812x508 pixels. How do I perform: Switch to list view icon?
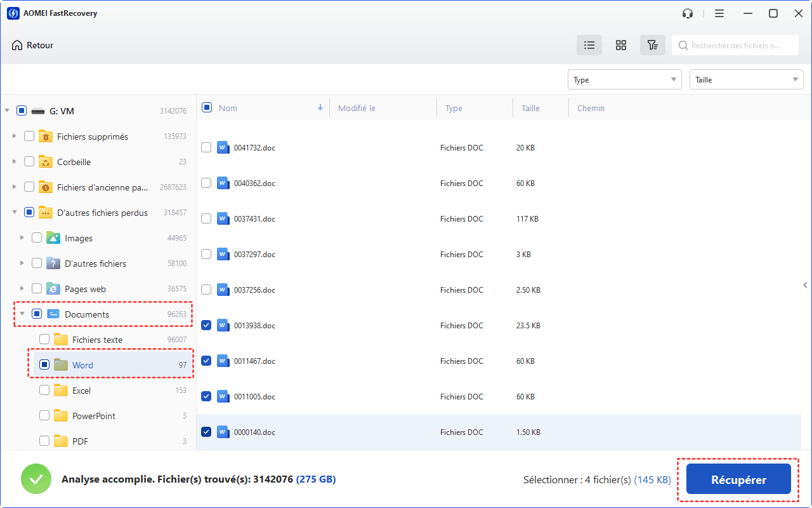(x=589, y=45)
